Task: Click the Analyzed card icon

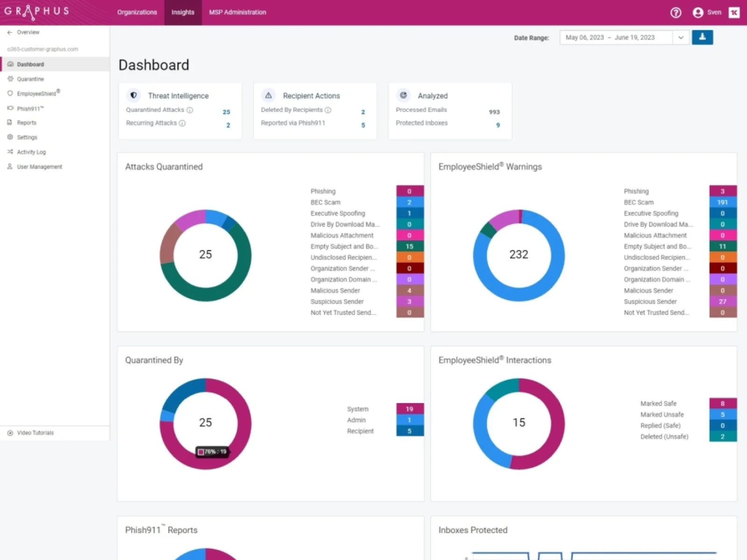Action: [403, 95]
